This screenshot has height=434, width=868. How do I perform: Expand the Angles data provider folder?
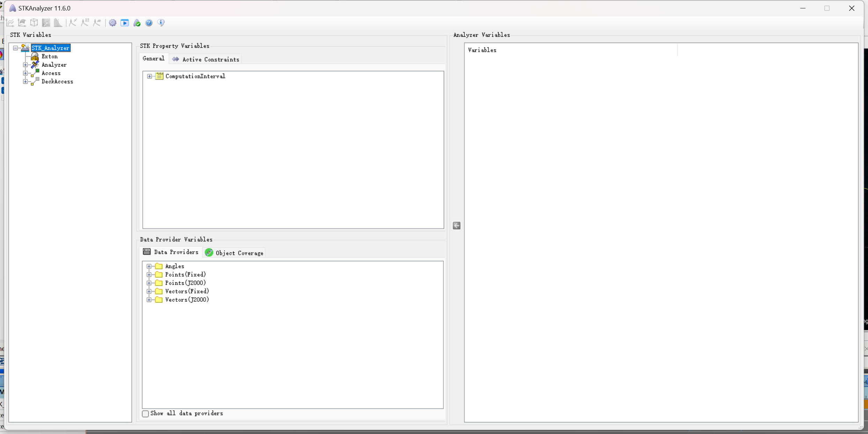(x=149, y=266)
